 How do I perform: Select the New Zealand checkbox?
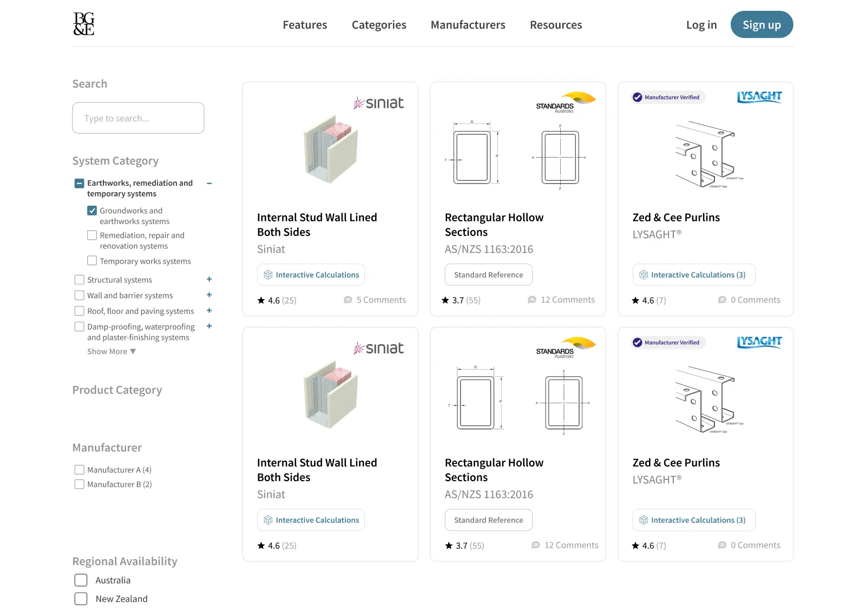click(81, 599)
